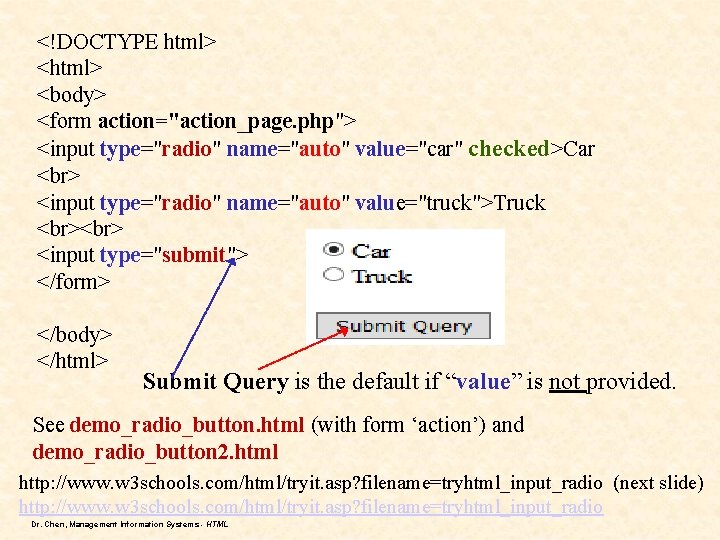Click the Dr. Chen footer text

point(130,524)
